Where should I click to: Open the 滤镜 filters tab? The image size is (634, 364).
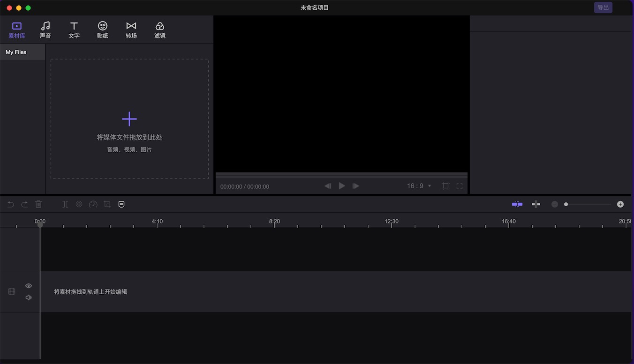[x=160, y=30]
